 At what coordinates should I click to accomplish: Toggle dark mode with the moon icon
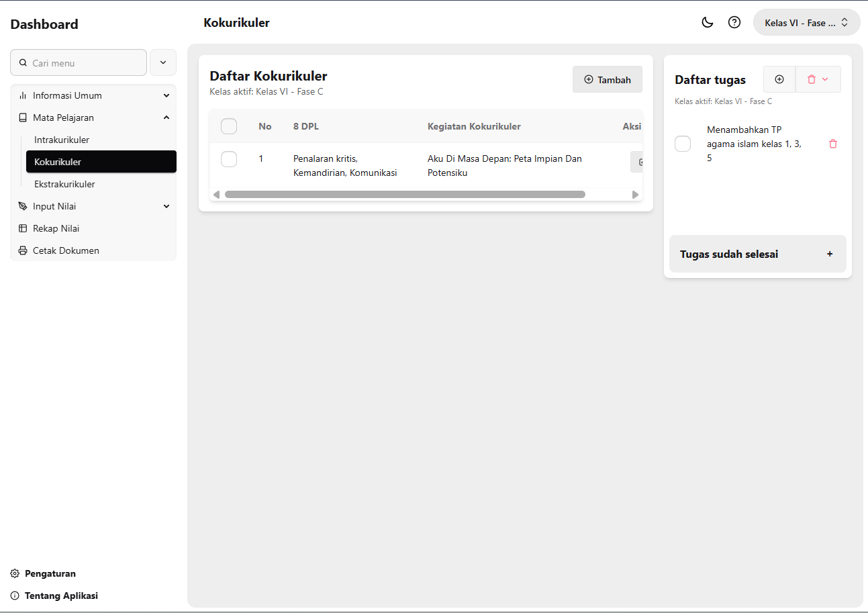pos(707,22)
